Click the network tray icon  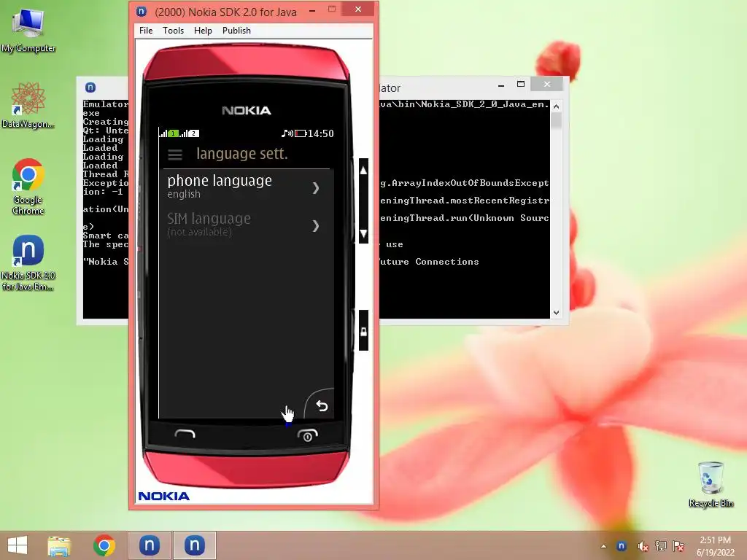click(x=661, y=546)
